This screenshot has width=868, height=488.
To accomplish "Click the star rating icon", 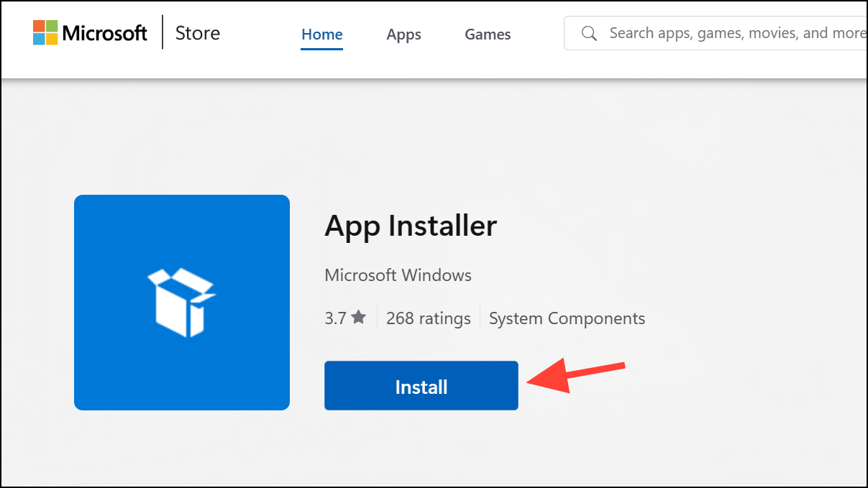I will (x=358, y=316).
